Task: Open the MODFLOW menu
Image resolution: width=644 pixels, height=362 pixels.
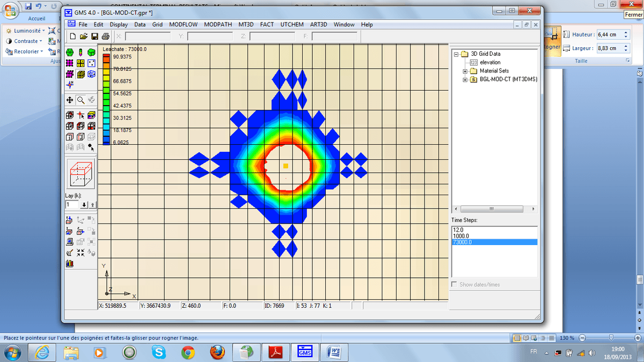Action: click(x=184, y=25)
